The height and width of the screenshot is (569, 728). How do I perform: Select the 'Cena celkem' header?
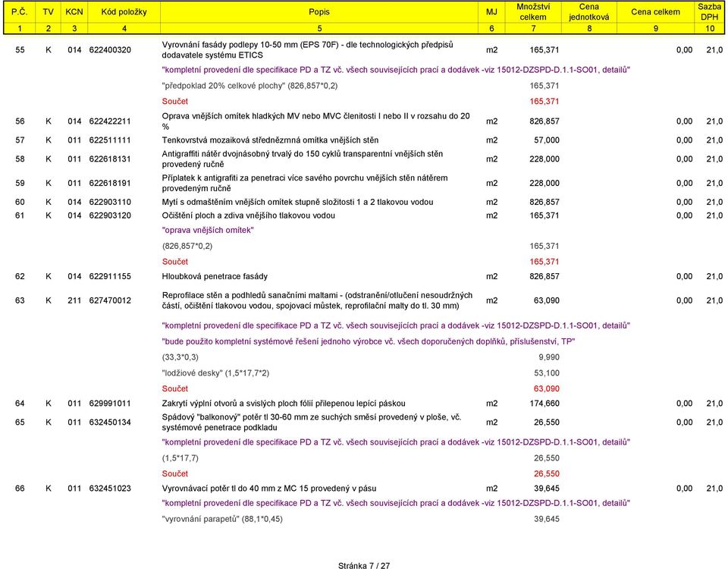[655, 12]
